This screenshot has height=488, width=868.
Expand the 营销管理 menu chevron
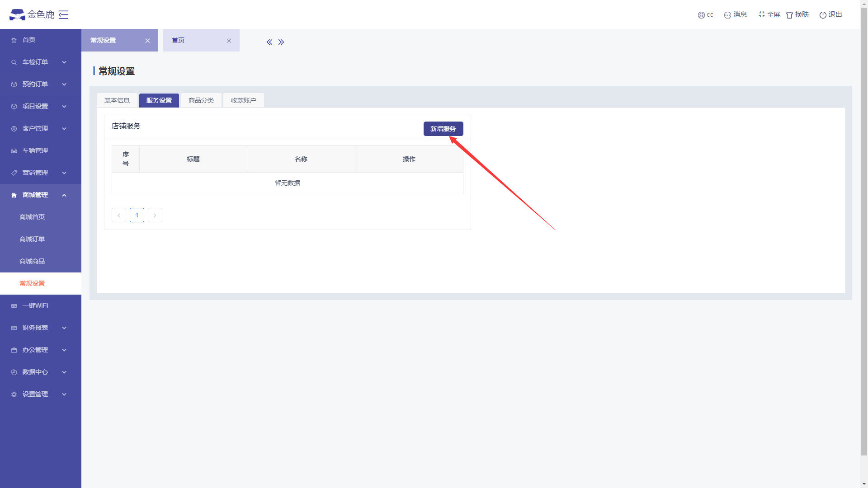(64, 173)
